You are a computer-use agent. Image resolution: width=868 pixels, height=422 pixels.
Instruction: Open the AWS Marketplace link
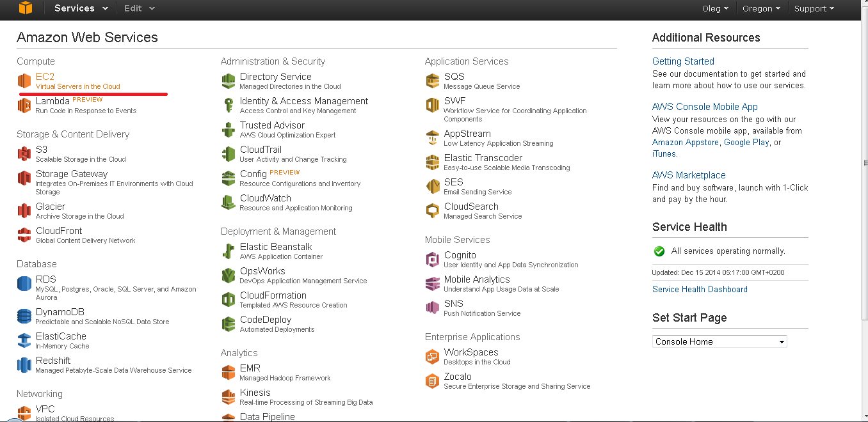click(689, 175)
